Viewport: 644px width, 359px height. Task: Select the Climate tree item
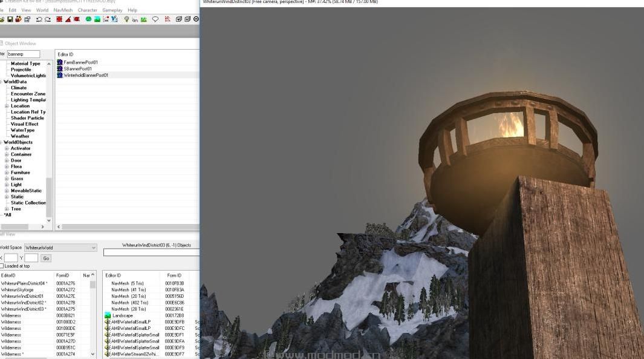[x=19, y=88]
